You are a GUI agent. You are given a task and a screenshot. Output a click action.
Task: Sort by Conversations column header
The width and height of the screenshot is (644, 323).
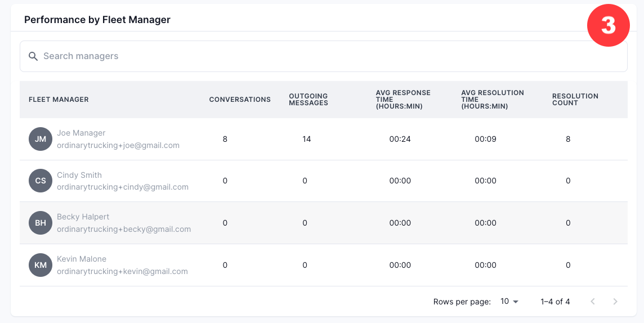[240, 100]
